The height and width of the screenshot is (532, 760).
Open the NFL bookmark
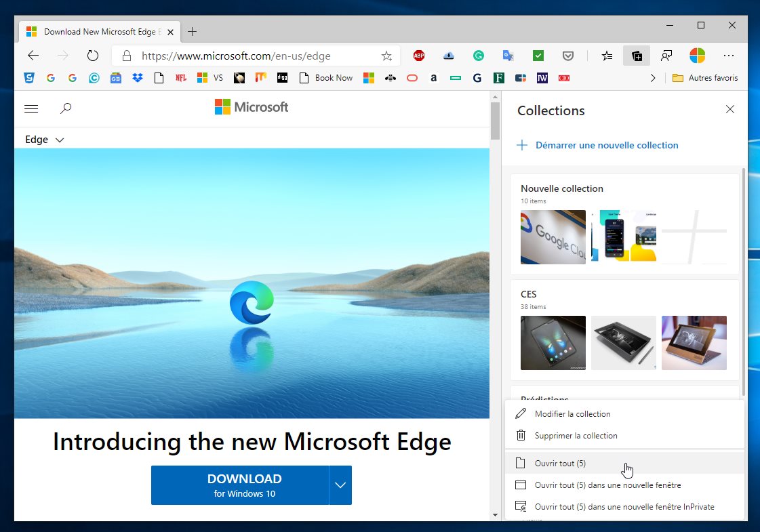(x=181, y=77)
